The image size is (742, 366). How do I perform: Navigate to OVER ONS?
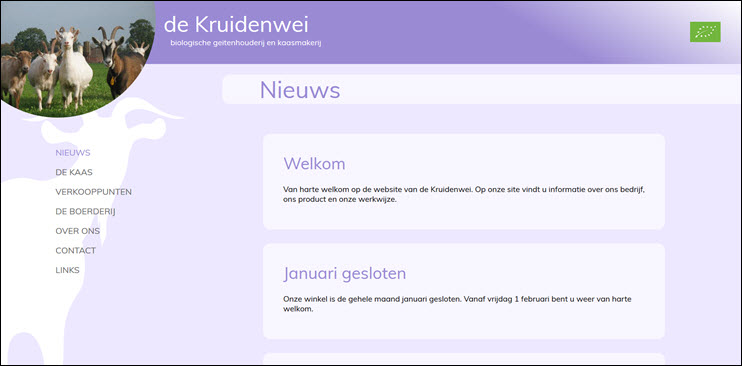78,231
